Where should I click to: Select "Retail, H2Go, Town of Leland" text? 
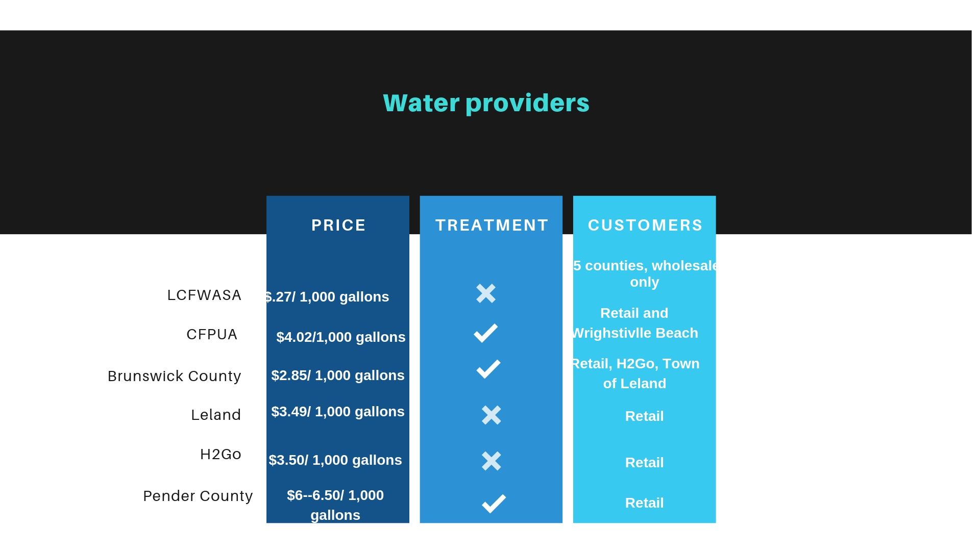click(635, 373)
